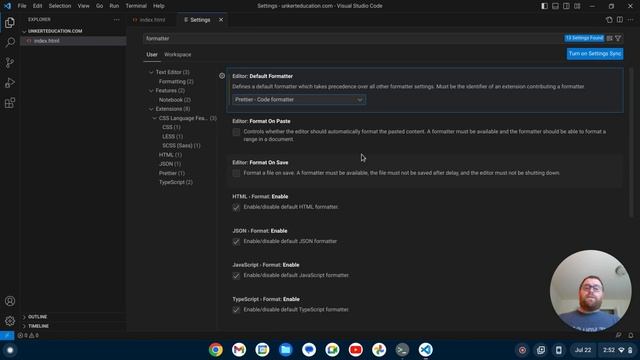Customize layout icon in title bar
Viewport: 640px width, 360px height.
click(577, 6)
